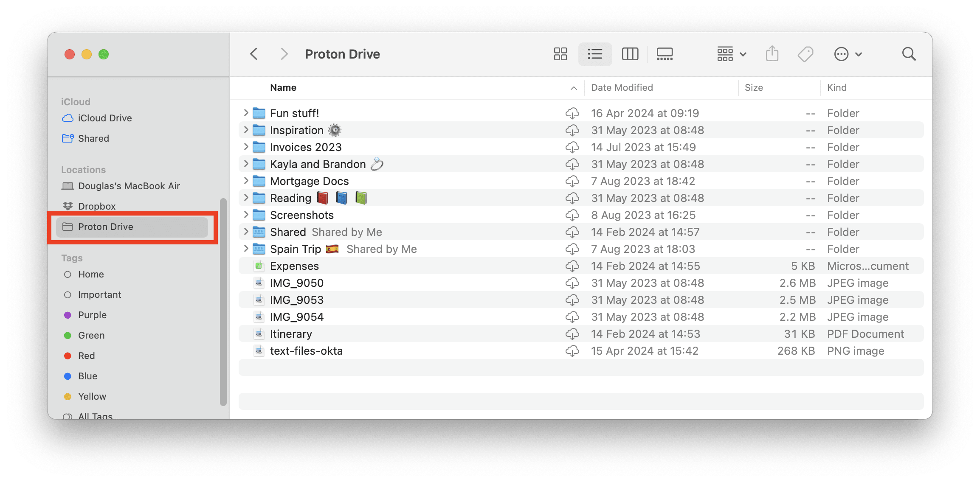Click the cloud download icon for Expenses
This screenshot has width=980, height=482.
572,266
